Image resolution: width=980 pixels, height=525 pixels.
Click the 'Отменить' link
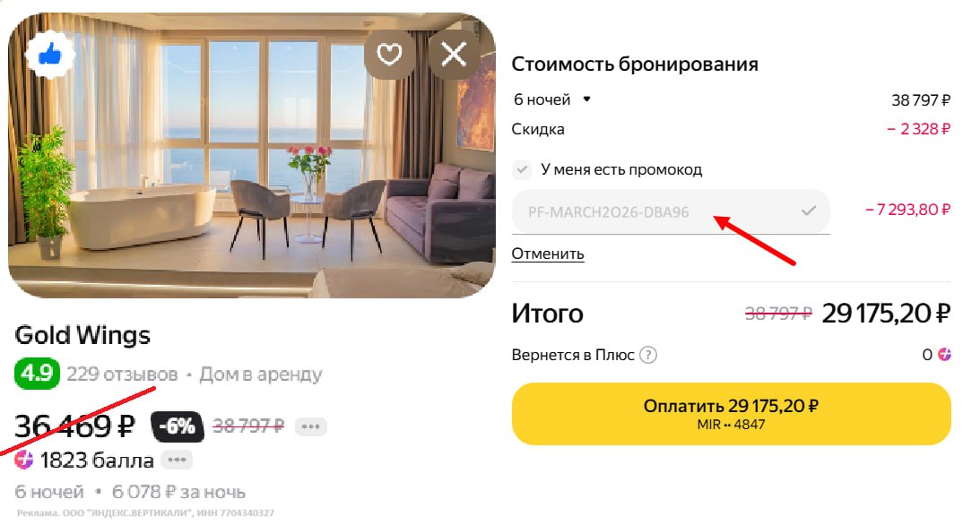pyautogui.click(x=548, y=254)
